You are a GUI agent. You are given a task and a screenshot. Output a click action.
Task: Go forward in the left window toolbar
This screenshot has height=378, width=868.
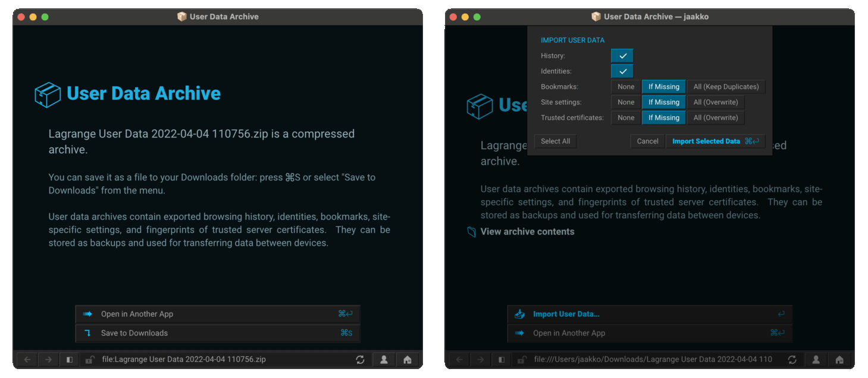[48, 360]
